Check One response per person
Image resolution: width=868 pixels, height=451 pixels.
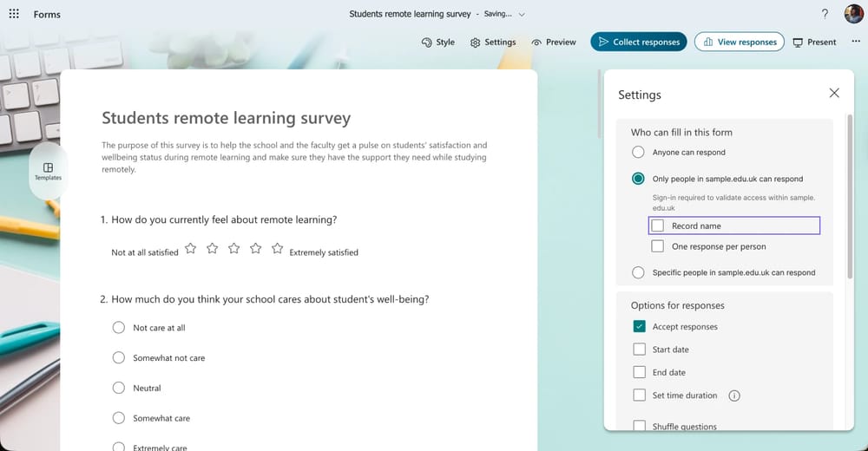click(658, 246)
